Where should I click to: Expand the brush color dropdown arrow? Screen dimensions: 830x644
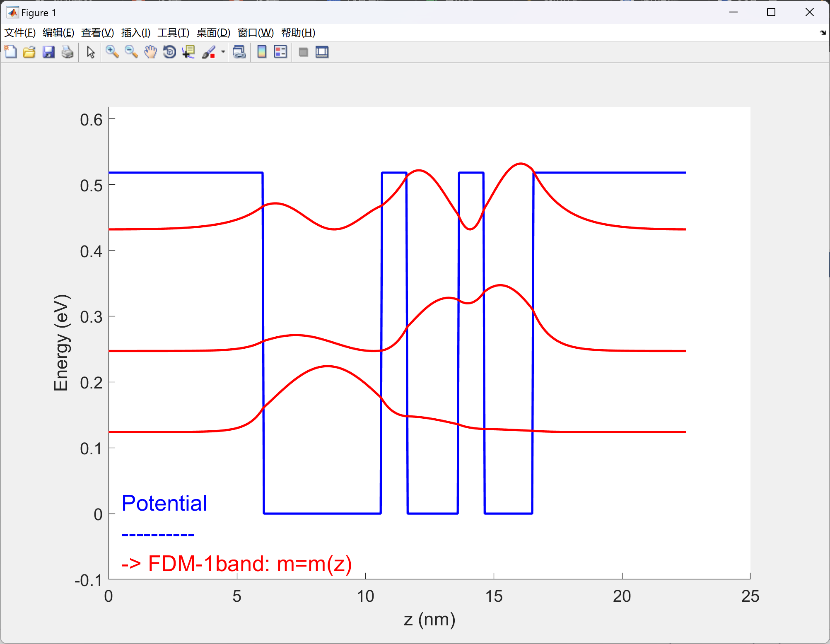223,52
